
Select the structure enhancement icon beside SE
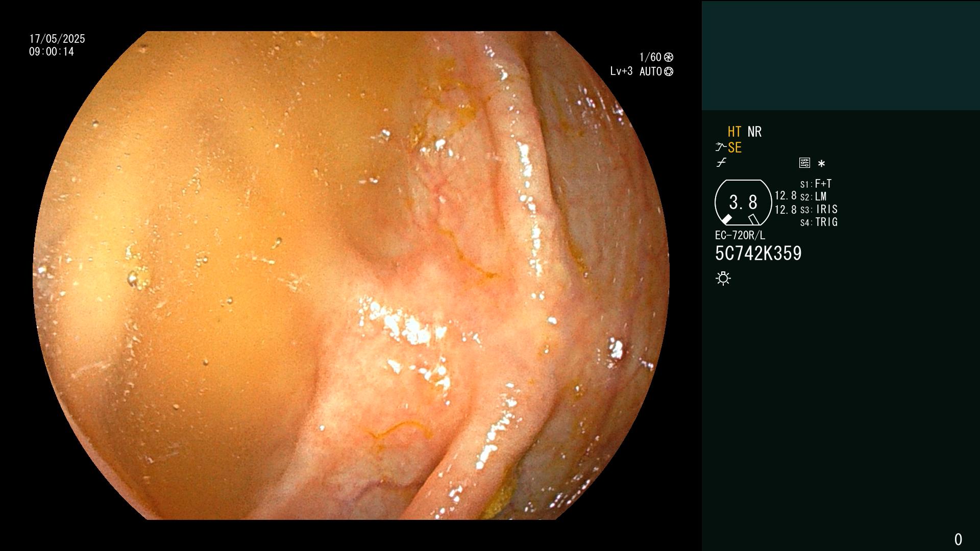[x=721, y=147]
